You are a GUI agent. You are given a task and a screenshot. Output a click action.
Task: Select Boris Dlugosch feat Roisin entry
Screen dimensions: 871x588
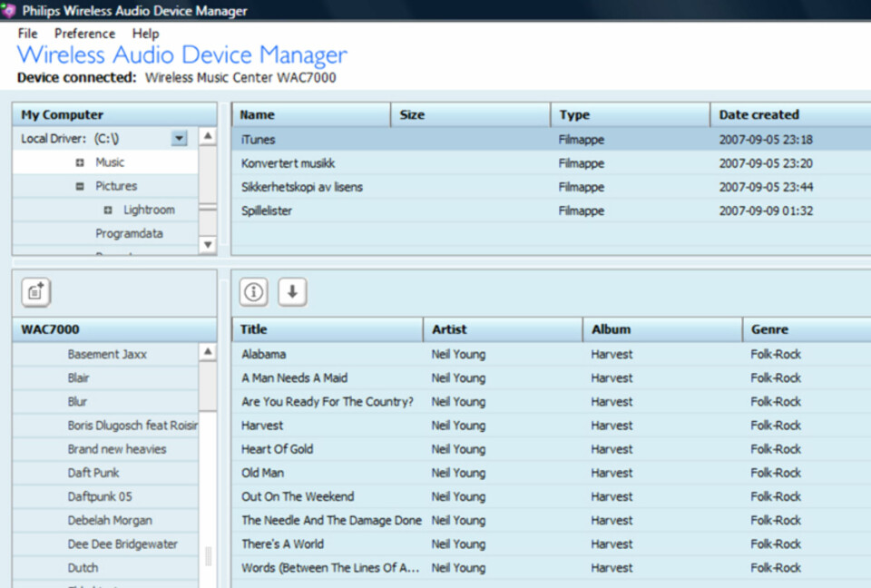point(105,426)
